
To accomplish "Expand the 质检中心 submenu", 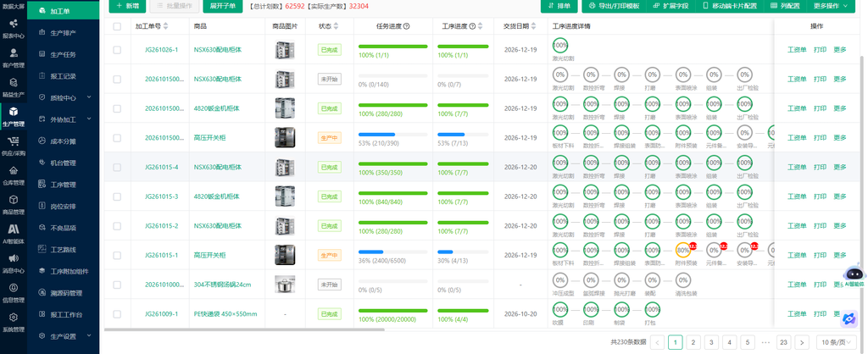I will pos(63,98).
